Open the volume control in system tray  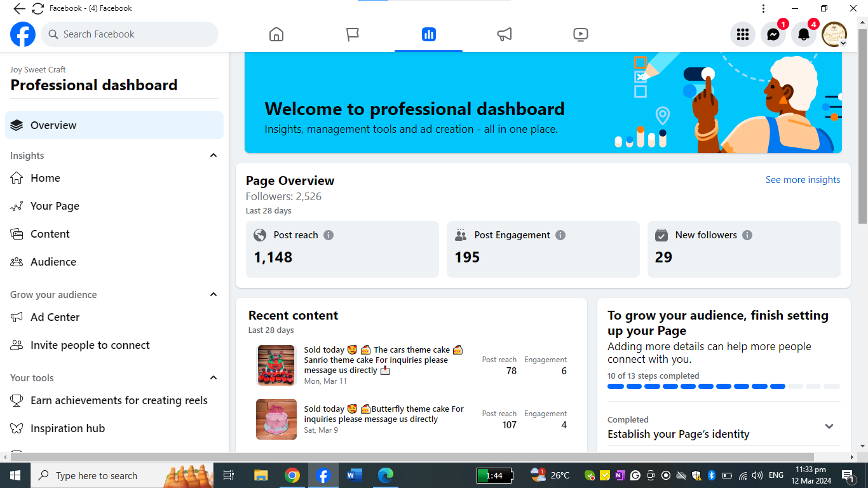pos(757,475)
